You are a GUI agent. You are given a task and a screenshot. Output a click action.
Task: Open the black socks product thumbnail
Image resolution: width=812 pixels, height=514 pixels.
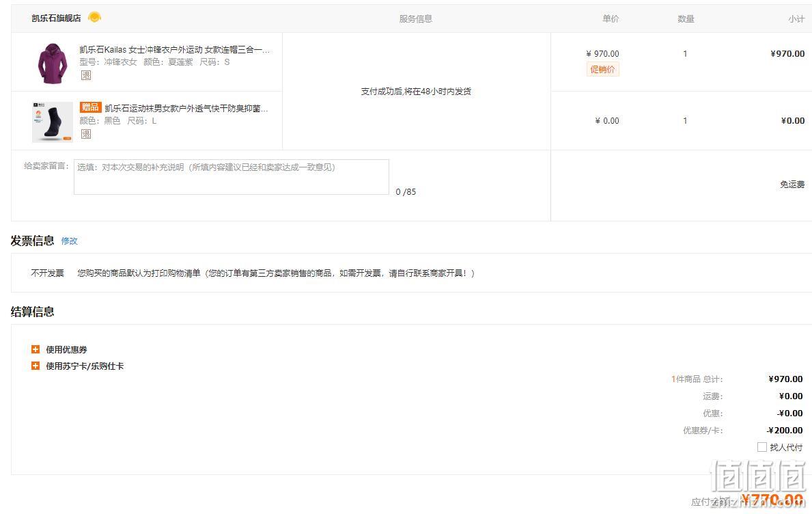(x=53, y=122)
